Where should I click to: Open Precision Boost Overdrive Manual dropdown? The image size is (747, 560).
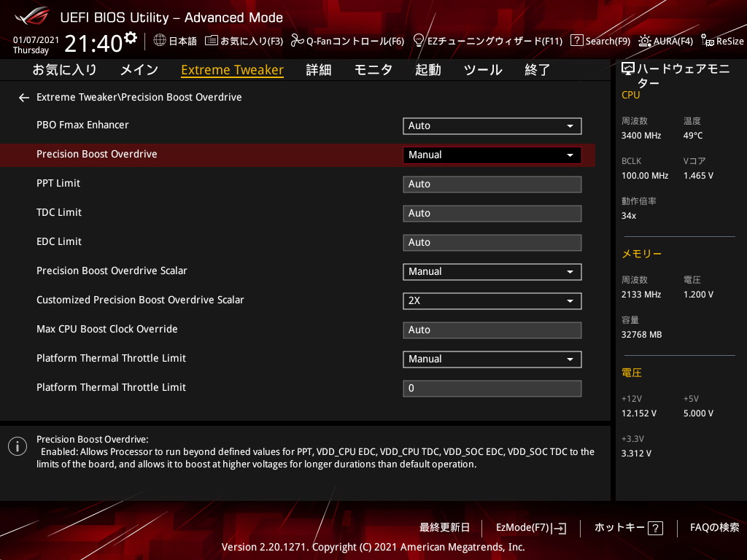pos(492,155)
